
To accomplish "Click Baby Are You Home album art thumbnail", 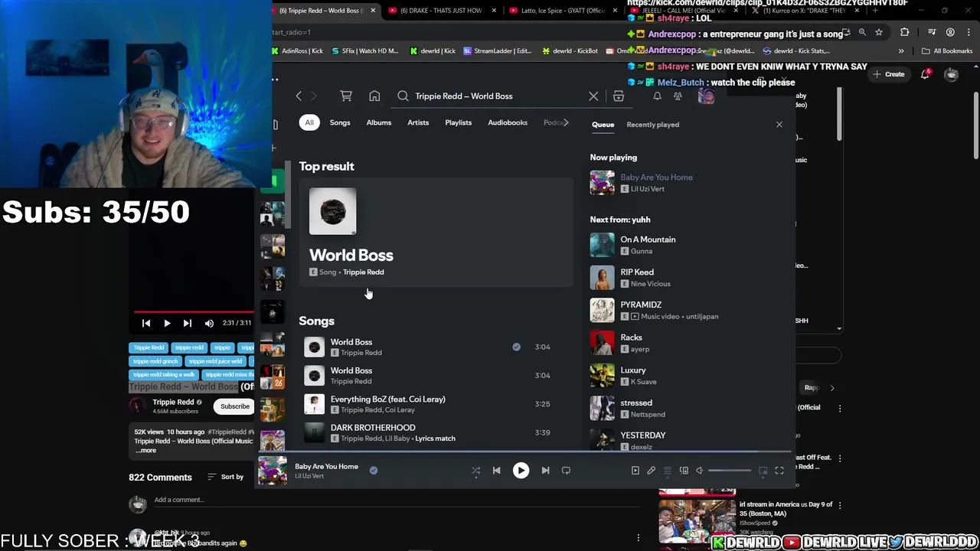I will [272, 471].
